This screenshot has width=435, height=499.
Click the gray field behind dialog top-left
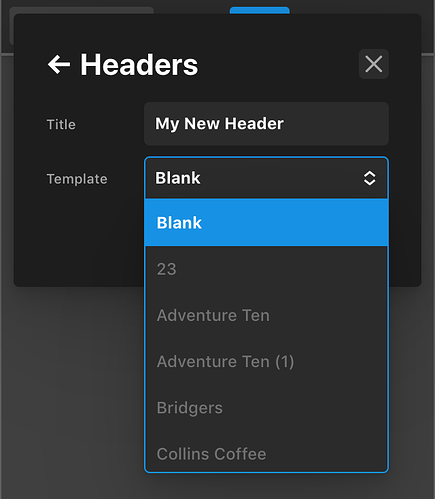(82, 10)
